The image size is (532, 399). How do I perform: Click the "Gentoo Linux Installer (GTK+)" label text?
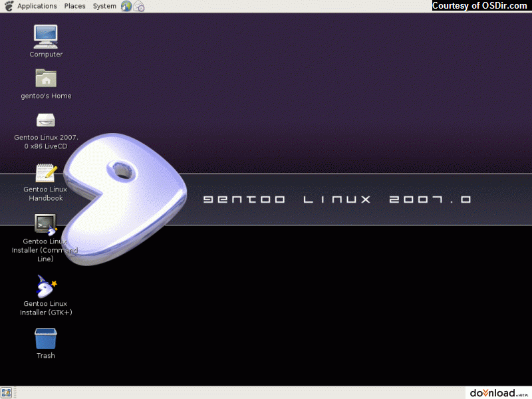(46, 308)
